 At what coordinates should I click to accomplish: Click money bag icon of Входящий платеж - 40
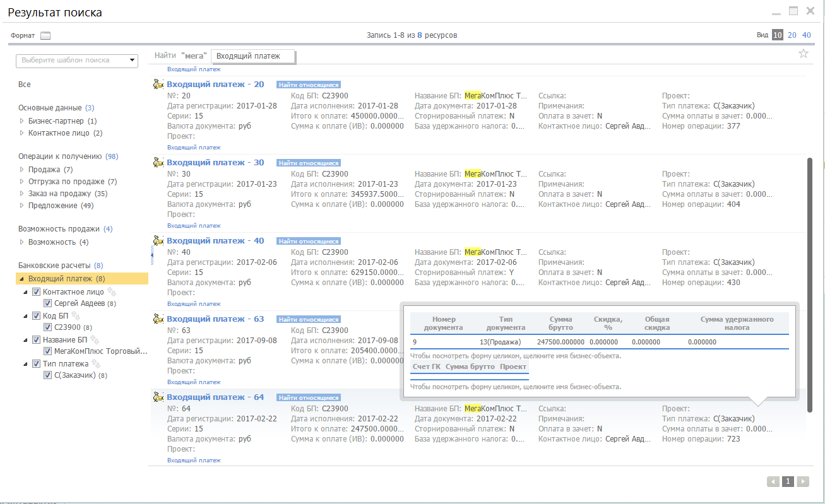pos(158,241)
